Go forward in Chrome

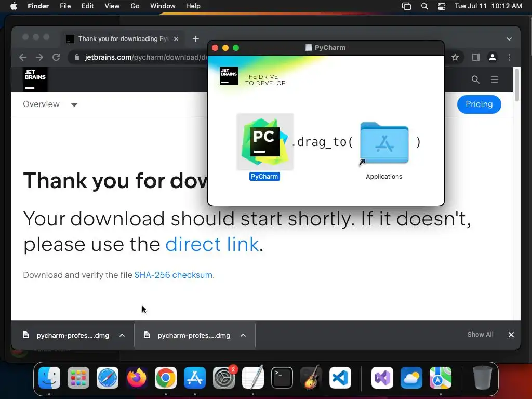[x=39, y=57]
